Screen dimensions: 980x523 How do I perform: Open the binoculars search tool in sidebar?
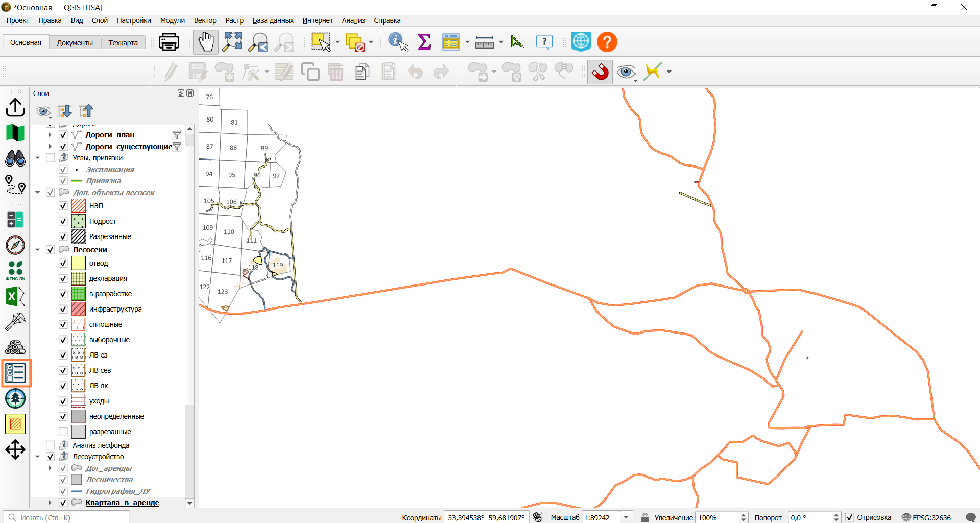pos(15,158)
